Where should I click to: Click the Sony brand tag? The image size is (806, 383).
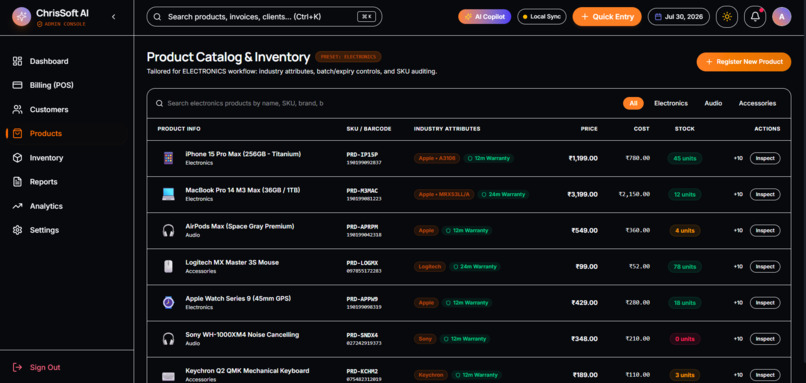click(425, 339)
